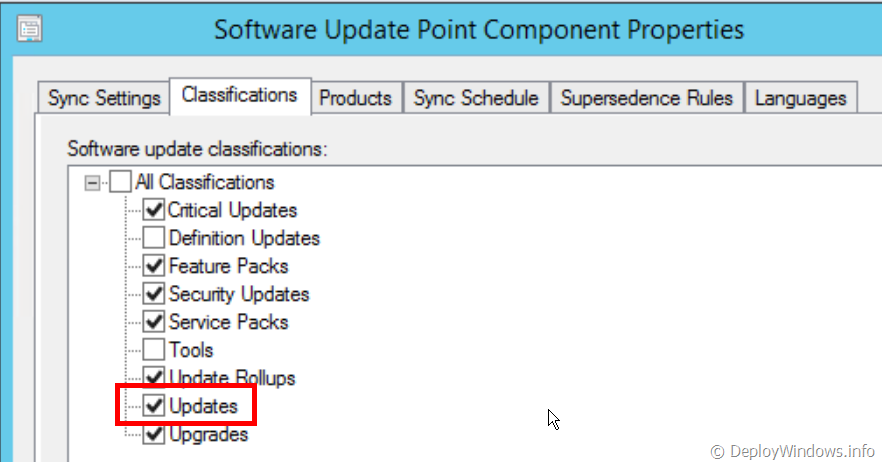Uncheck the Security Updates checkbox

coord(154,295)
